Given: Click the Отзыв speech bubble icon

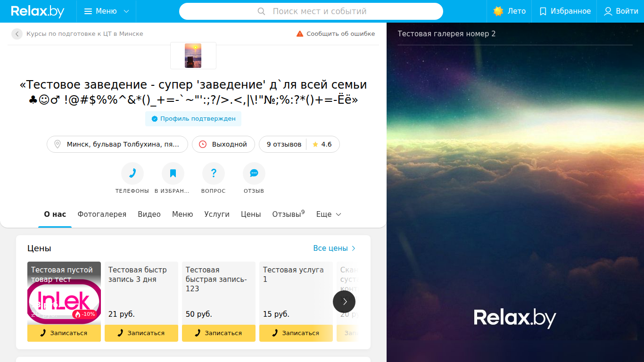Looking at the screenshot, I should 254,173.
